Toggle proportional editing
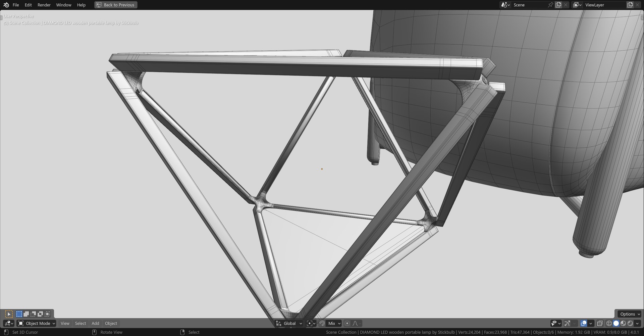Image resolution: width=644 pixels, height=336 pixels. point(347,323)
